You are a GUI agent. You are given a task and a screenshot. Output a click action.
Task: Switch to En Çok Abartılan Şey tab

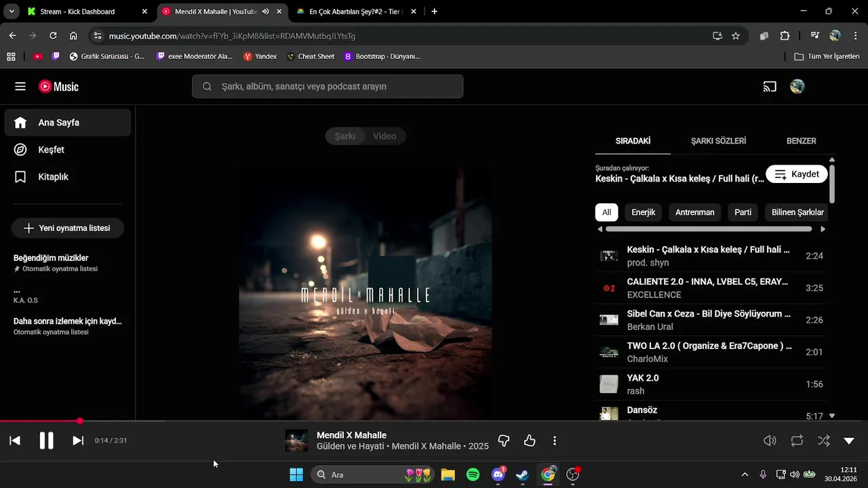[357, 12]
